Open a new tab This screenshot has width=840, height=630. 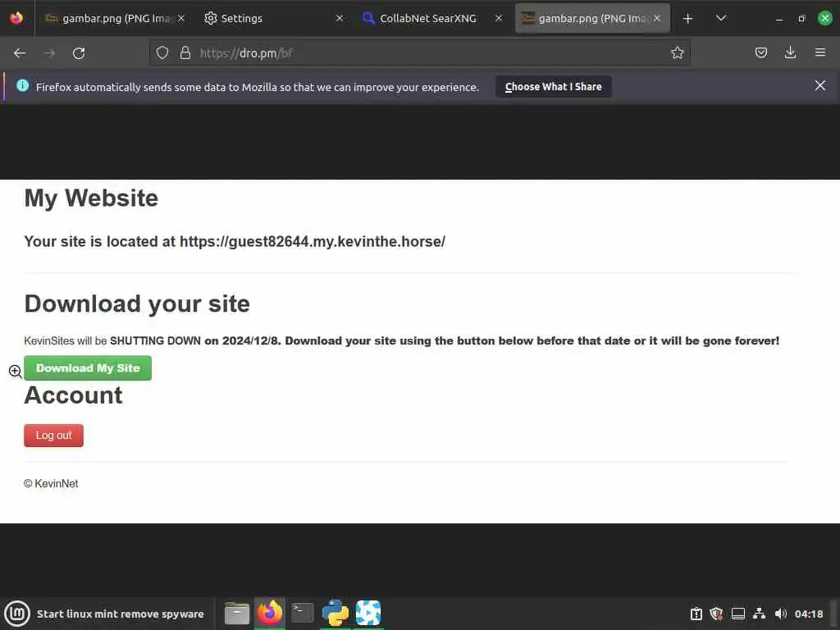pos(688,19)
